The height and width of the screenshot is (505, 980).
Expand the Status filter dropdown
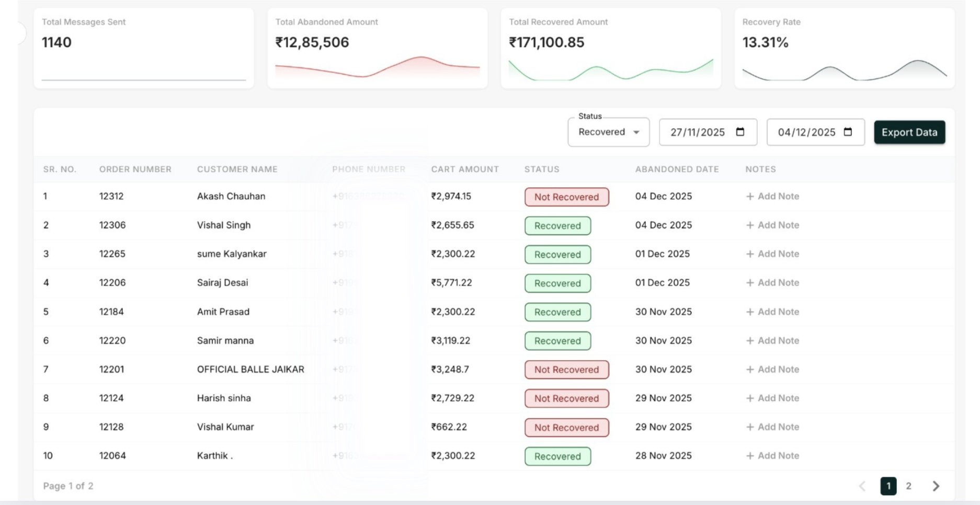[608, 132]
